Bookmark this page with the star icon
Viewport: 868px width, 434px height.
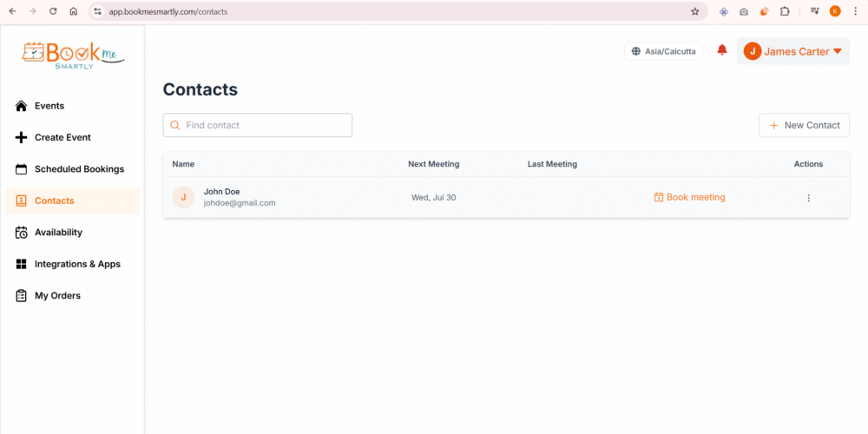pos(694,11)
